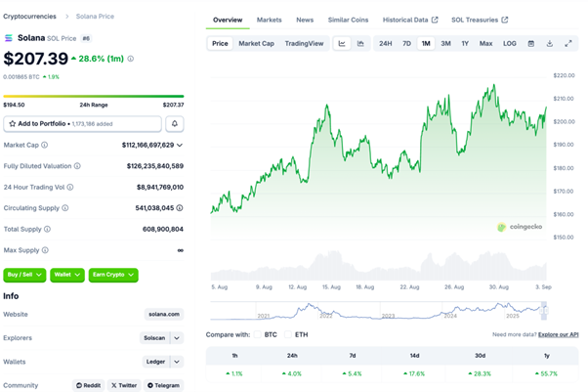Open Telegram community link
The height and width of the screenshot is (392, 588).
click(163, 385)
